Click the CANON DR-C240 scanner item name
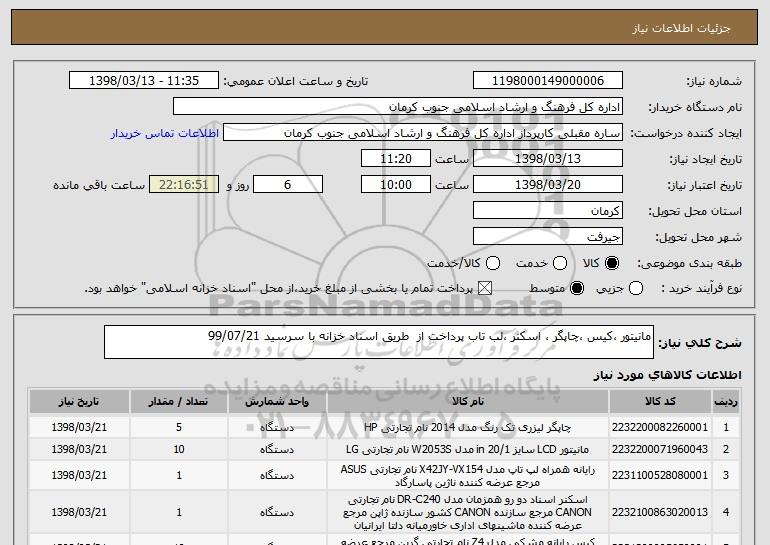This screenshot has height=545, width=770. pyautogui.click(x=468, y=513)
